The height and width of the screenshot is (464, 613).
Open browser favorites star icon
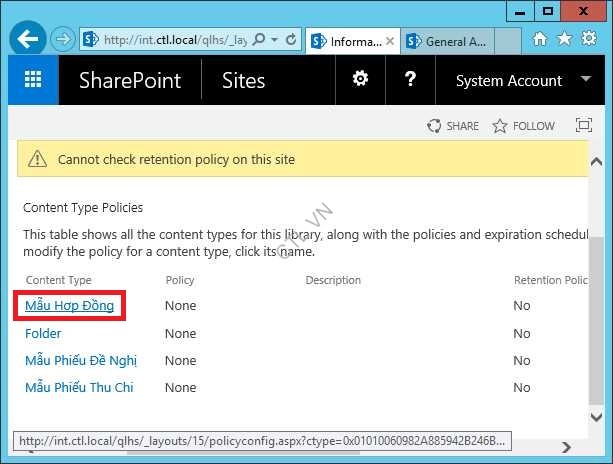pyautogui.click(x=565, y=40)
